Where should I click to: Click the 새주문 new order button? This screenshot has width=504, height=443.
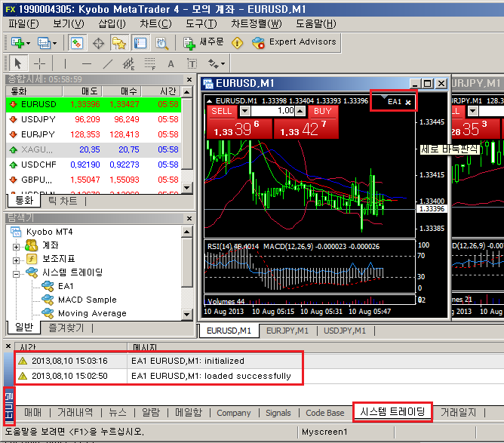[x=203, y=42]
